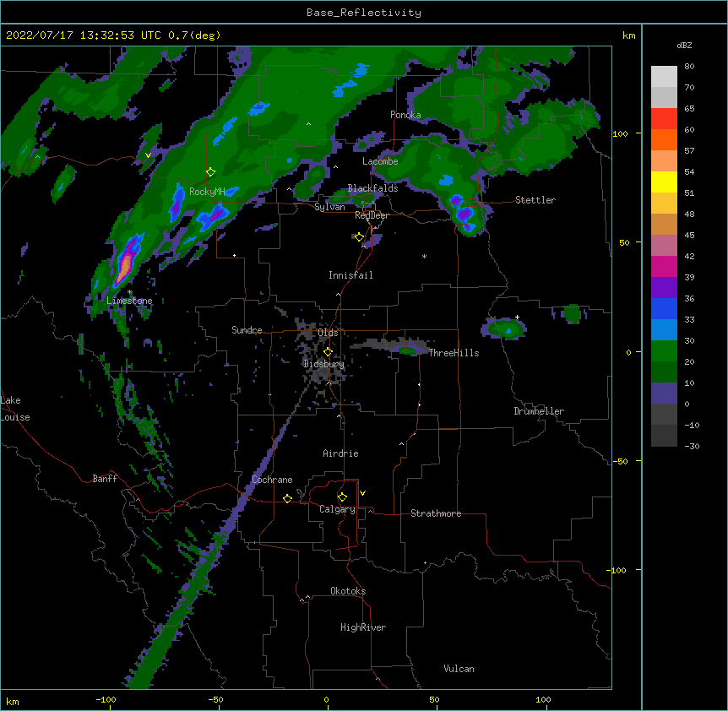Click the dBZ legend heading
This screenshot has width=728, height=711.
[x=684, y=46]
